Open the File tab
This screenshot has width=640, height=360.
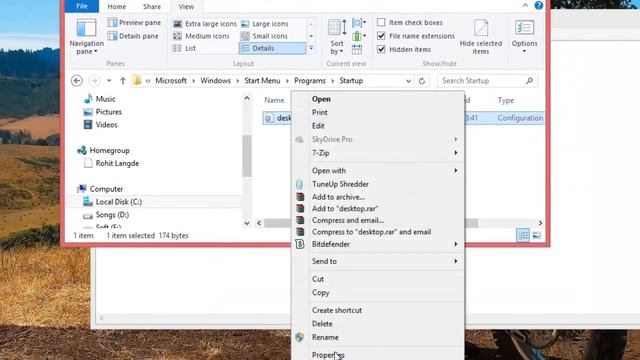click(x=82, y=6)
